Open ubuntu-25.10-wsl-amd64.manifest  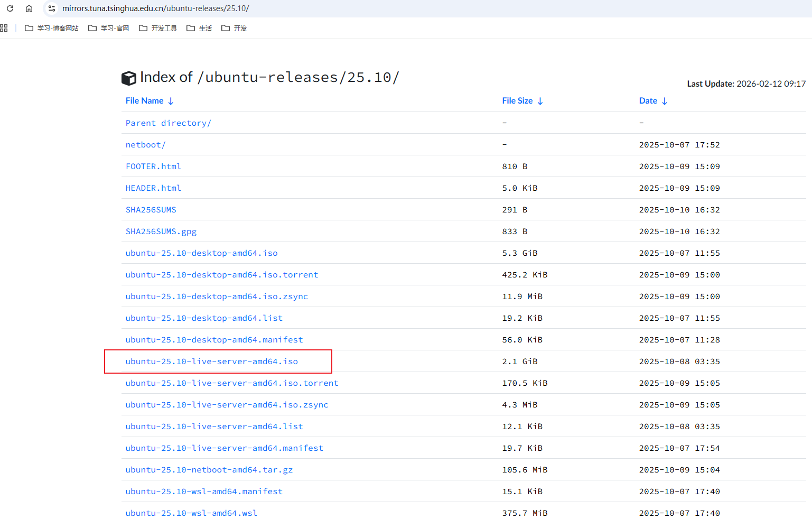[x=204, y=492]
